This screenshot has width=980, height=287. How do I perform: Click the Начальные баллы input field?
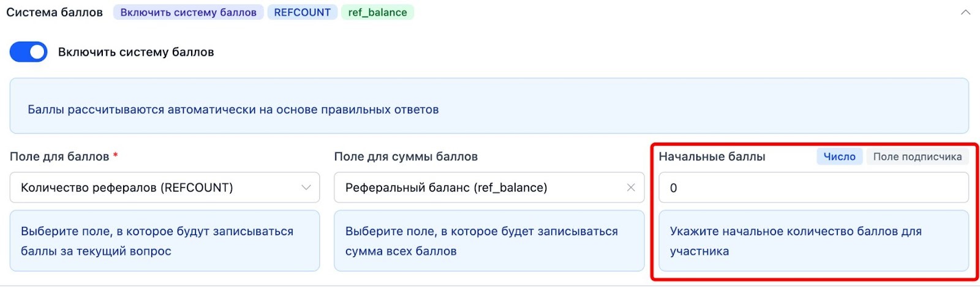pyautogui.click(x=813, y=188)
